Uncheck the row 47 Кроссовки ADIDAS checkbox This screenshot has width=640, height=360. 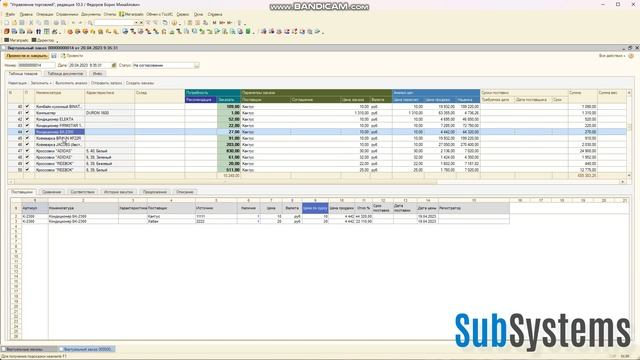coord(27,151)
